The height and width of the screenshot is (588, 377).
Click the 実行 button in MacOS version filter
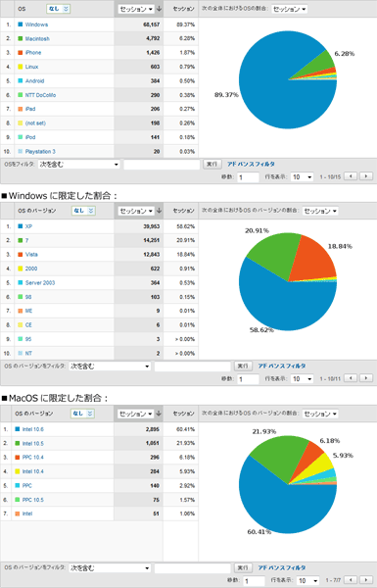pyautogui.click(x=243, y=567)
